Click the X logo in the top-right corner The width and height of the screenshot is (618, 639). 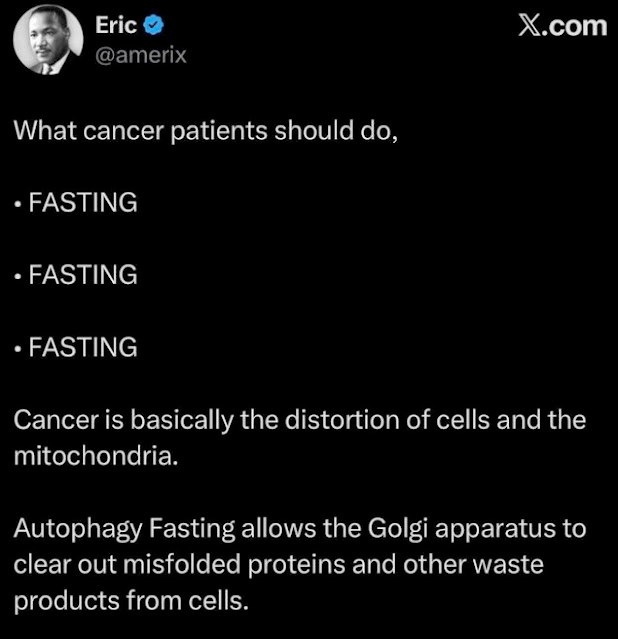(532, 26)
